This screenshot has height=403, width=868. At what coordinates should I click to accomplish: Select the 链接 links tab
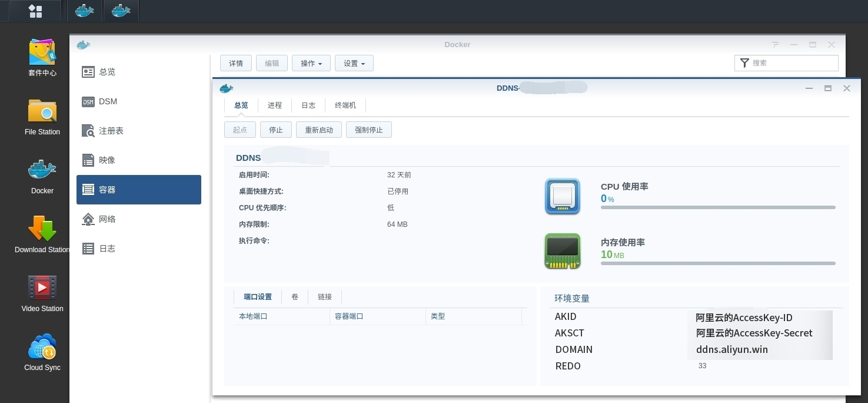(325, 297)
